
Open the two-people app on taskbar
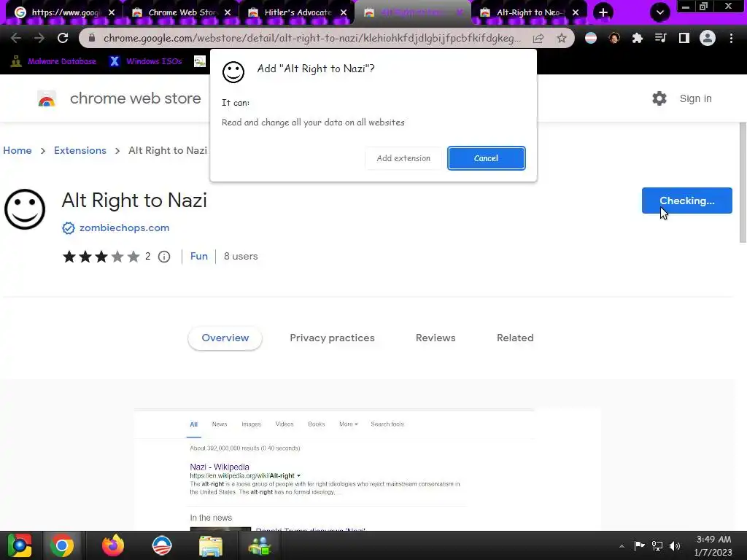(260, 545)
